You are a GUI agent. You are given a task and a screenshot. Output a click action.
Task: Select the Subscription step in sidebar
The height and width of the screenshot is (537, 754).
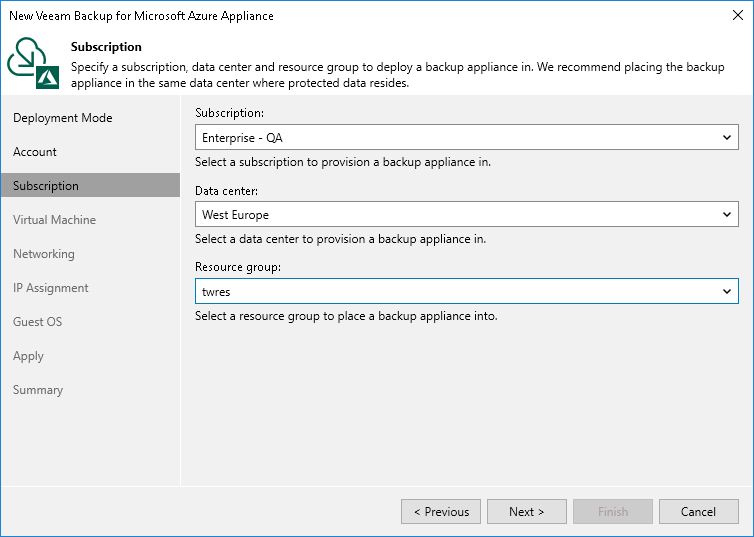click(x=46, y=186)
